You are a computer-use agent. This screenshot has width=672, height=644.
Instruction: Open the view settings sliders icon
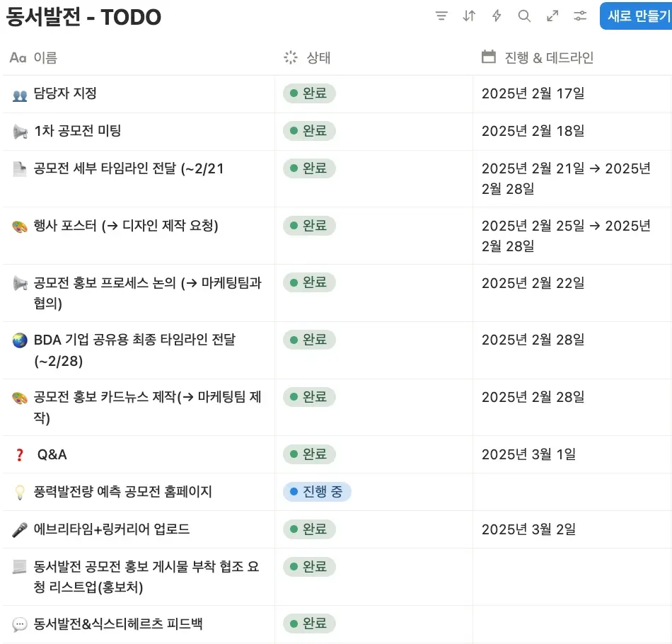tap(580, 16)
